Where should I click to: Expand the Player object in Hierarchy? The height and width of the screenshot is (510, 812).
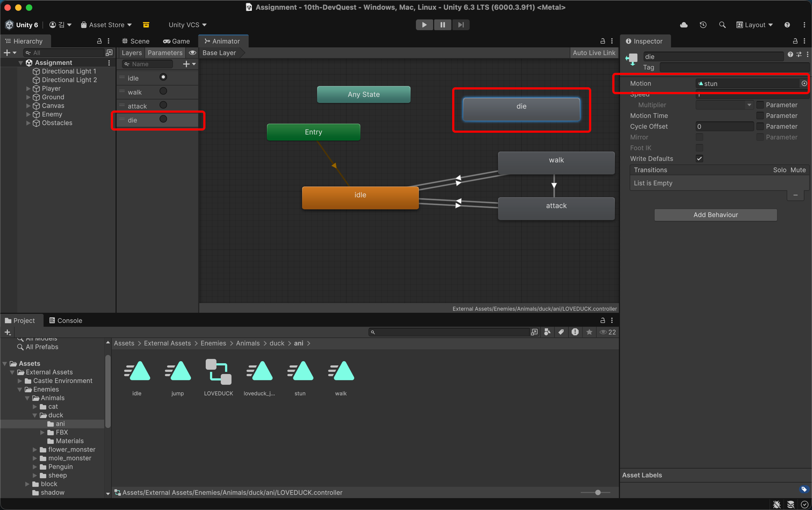tap(28, 88)
